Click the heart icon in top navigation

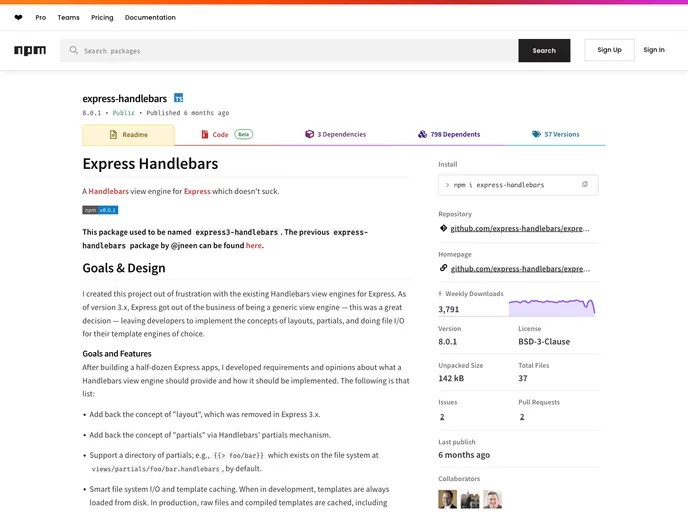(x=18, y=18)
